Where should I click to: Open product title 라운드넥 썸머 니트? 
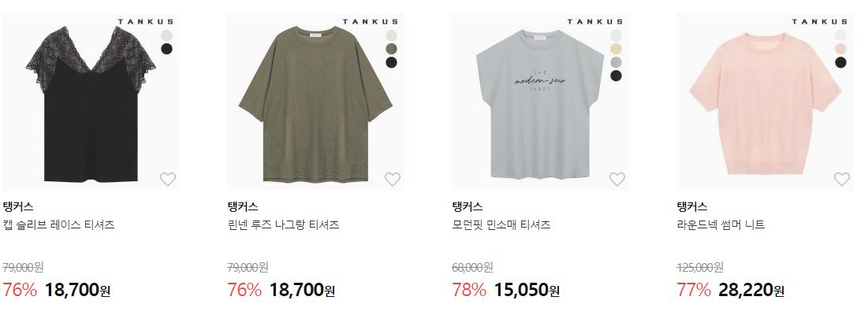[x=721, y=225]
